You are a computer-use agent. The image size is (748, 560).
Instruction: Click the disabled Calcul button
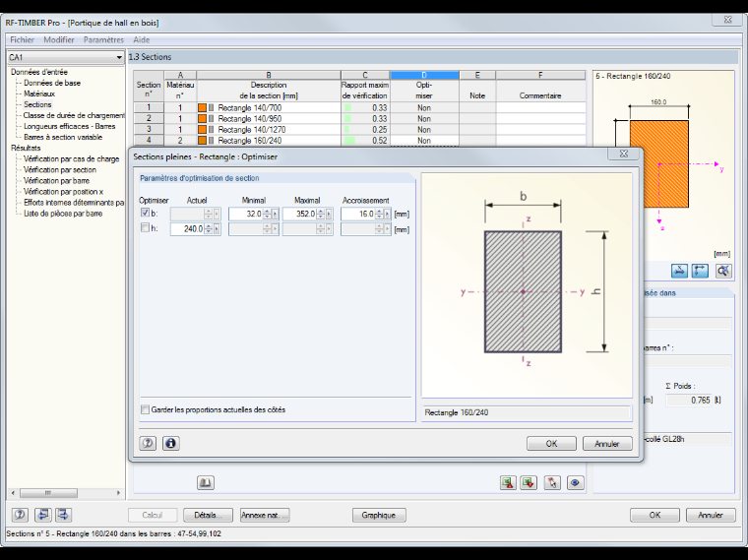click(x=153, y=515)
